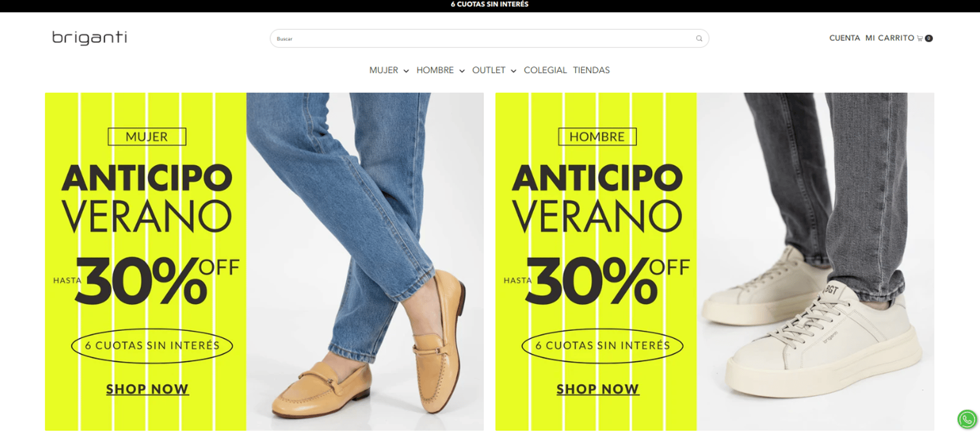Open the WhatsApp chat icon

967,419
